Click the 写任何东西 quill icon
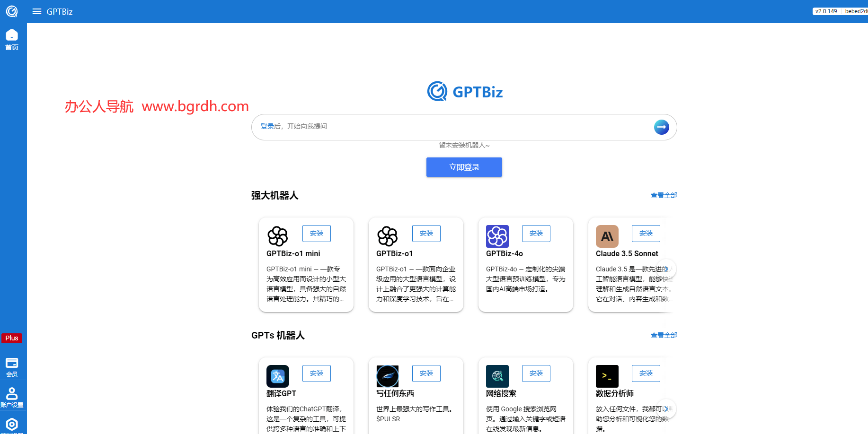Viewport: 868px width, 434px height. coord(387,376)
